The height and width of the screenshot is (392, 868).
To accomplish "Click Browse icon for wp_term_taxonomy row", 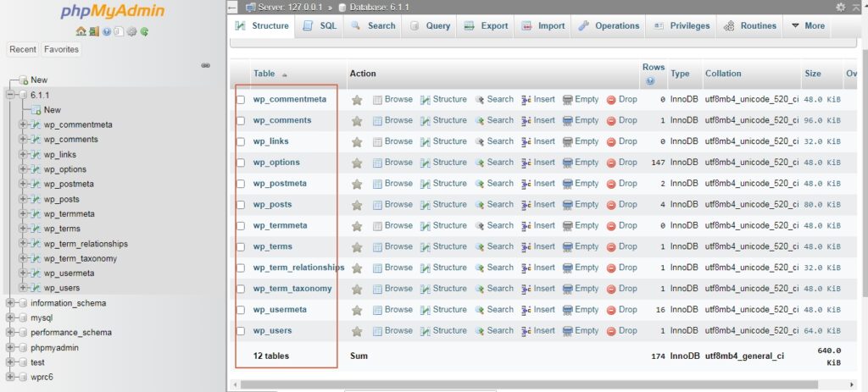I will tap(377, 290).
